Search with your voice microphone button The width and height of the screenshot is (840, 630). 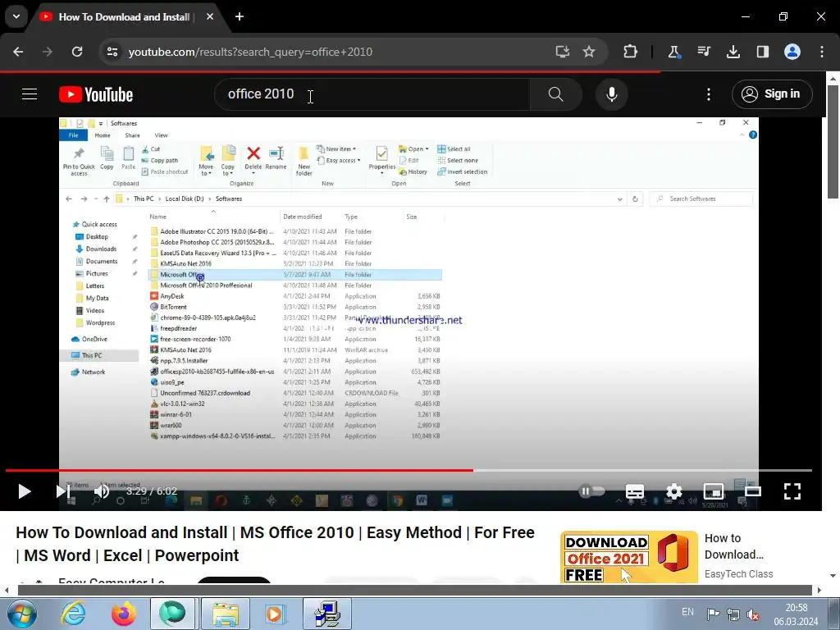[611, 94]
